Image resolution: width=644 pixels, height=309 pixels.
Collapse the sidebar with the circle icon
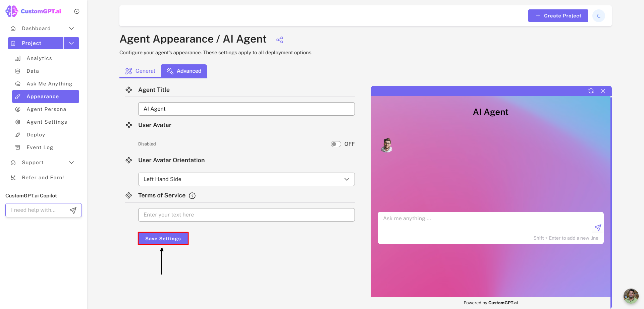pyautogui.click(x=77, y=11)
